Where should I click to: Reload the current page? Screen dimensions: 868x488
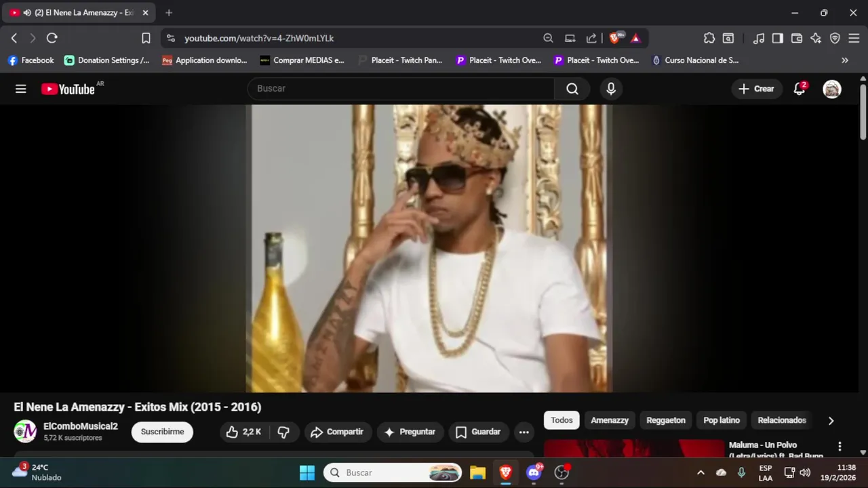pyautogui.click(x=52, y=38)
